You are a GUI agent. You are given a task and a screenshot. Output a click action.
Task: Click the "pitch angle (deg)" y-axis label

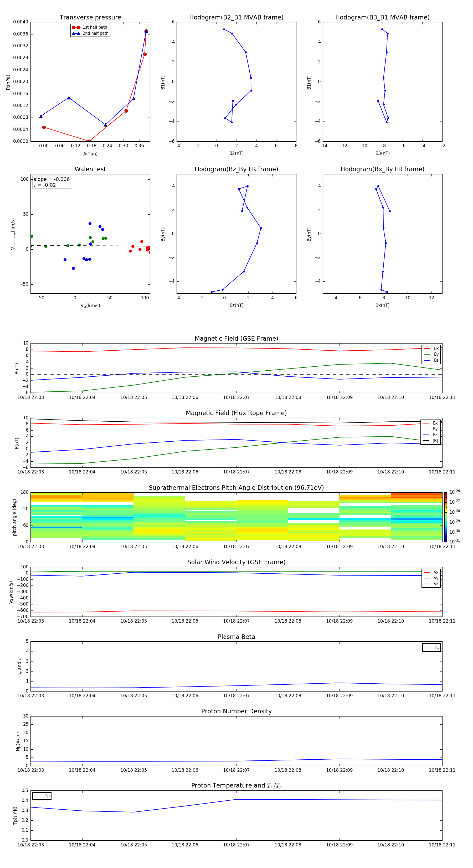pos(14,517)
